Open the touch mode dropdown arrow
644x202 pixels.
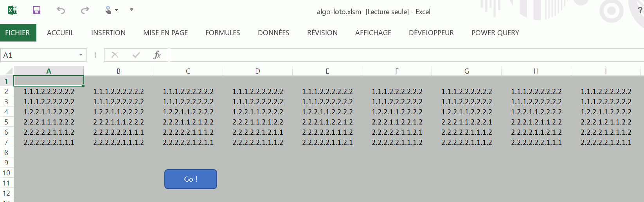coord(117,11)
